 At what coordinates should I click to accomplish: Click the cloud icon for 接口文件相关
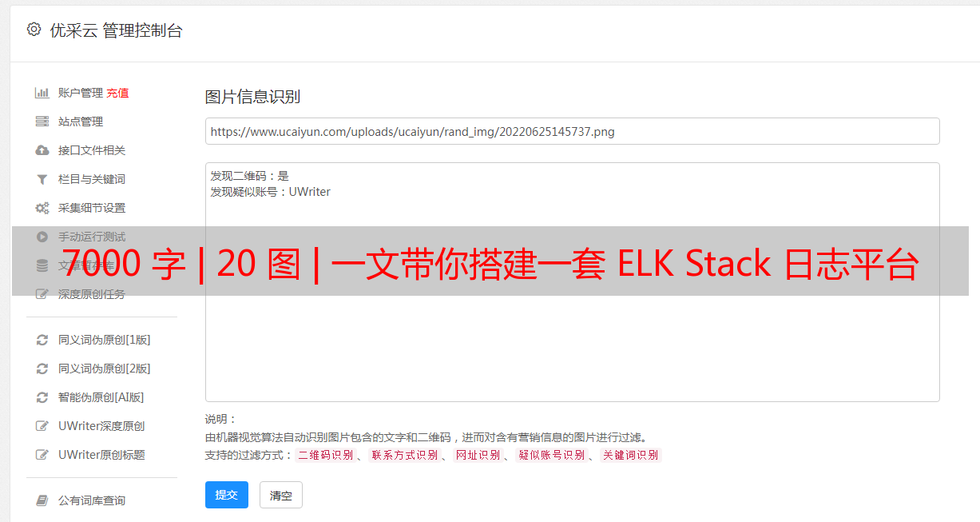point(42,150)
